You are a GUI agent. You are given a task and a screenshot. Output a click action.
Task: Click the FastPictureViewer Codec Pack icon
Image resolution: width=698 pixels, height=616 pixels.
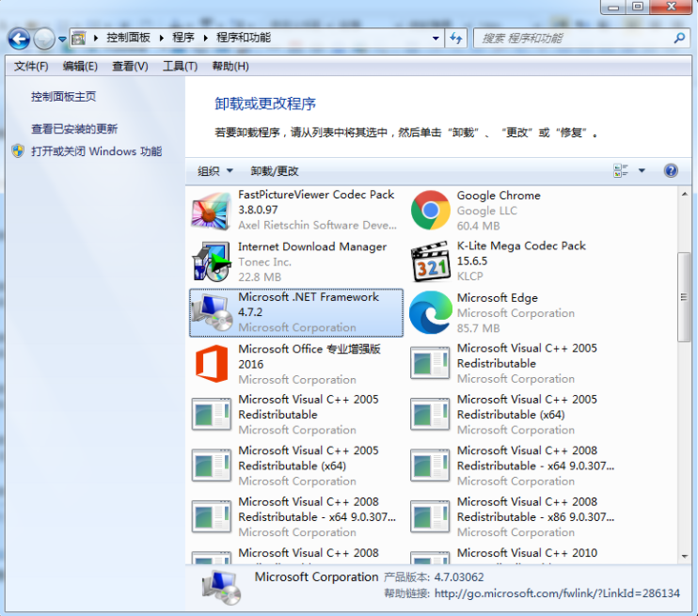pyautogui.click(x=212, y=211)
